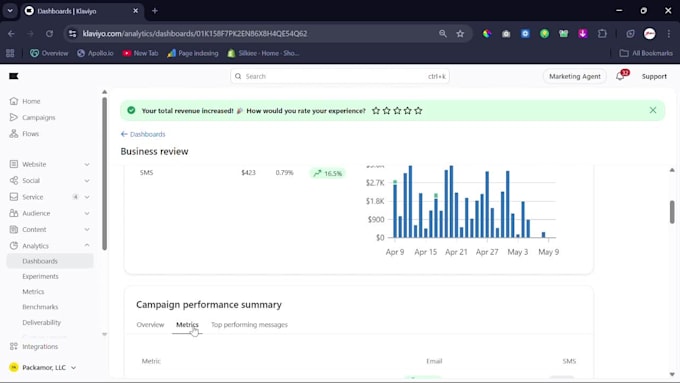
Task: Click the site info icon in address bar
Action: tap(72, 33)
